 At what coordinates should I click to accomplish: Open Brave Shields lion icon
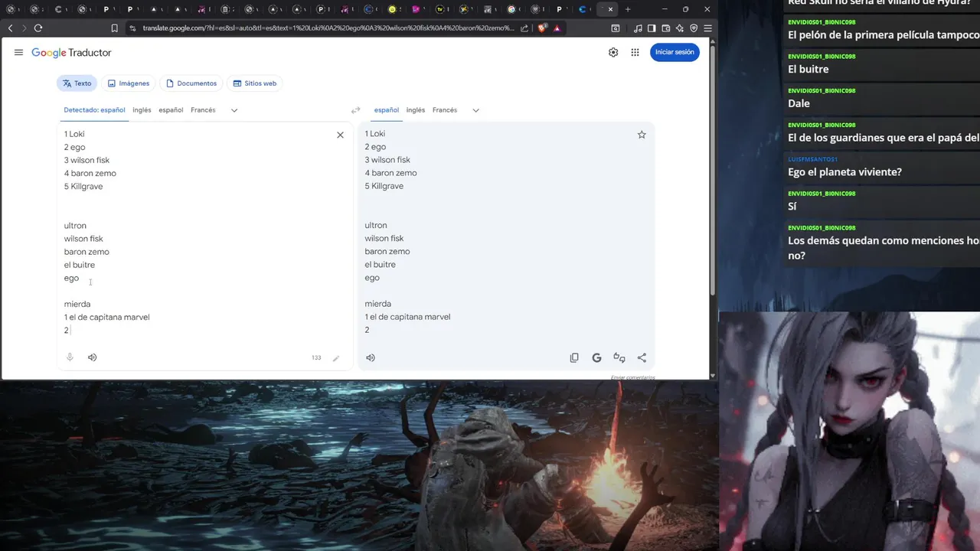[x=542, y=28]
